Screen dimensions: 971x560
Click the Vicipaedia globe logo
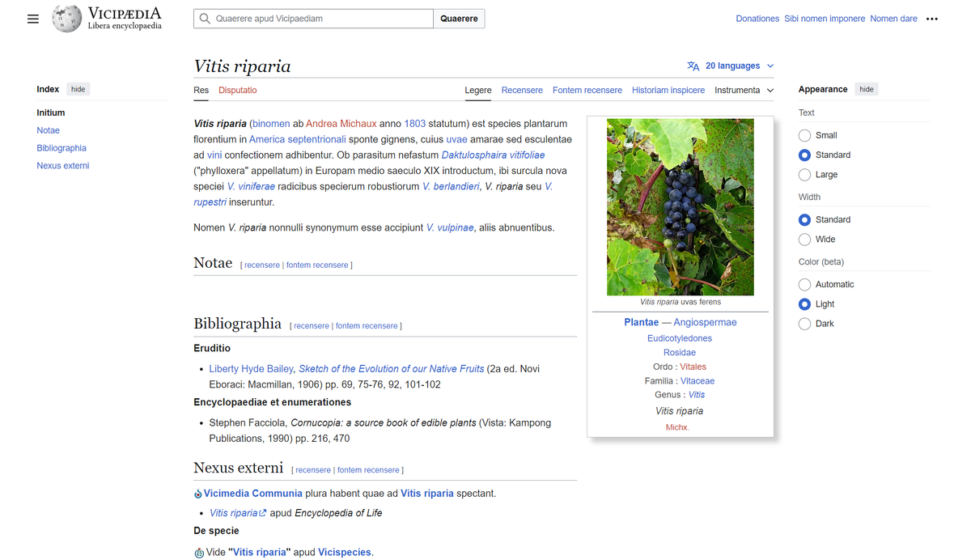tap(66, 19)
